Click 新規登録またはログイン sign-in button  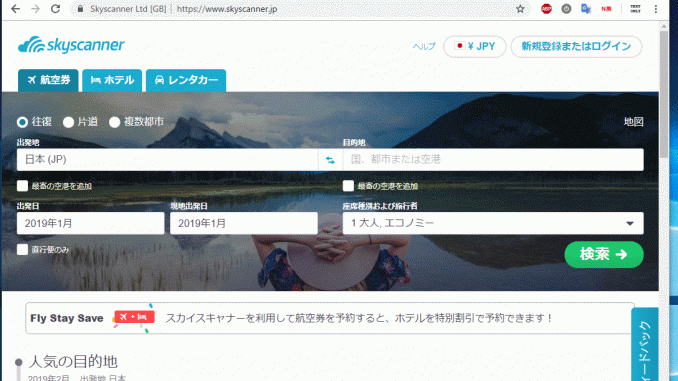point(576,46)
